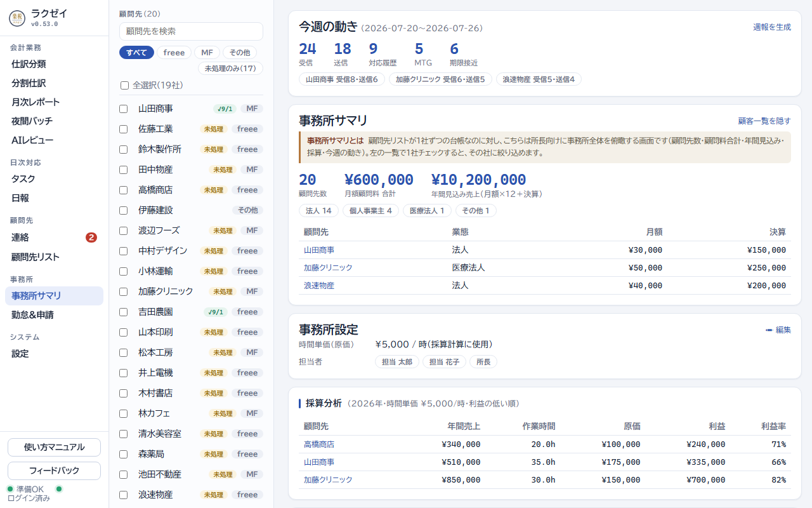Open 顧問先リスト in the sidebar
Screen dimensions: 812x508
54,257
